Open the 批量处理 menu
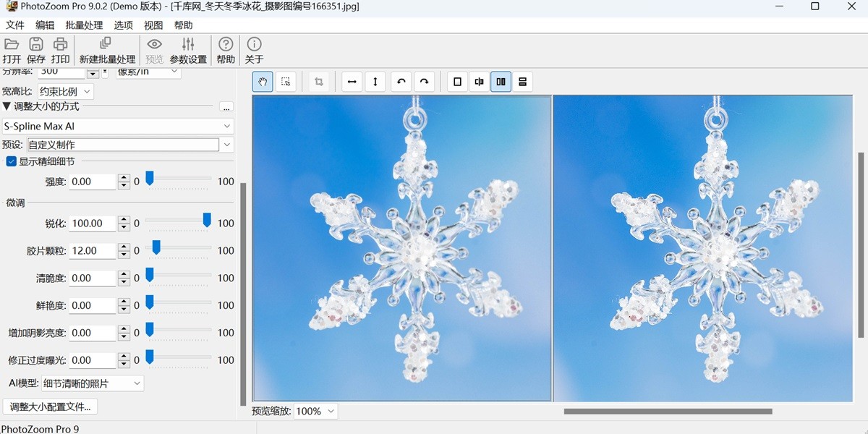 pyautogui.click(x=83, y=25)
